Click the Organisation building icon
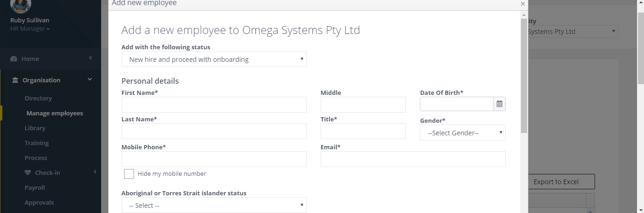Image resolution: width=644 pixels, height=213 pixels. click(14, 80)
